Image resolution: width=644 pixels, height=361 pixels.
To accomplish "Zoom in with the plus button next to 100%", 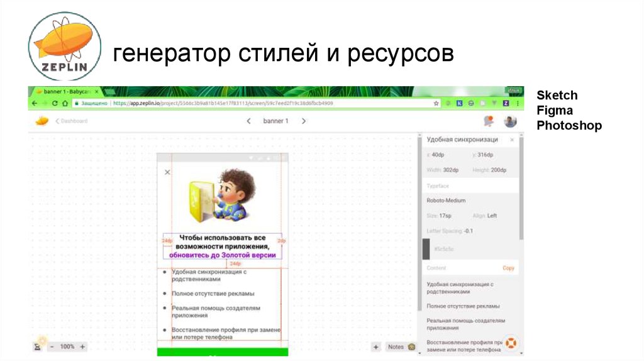I will coord(82,347).
